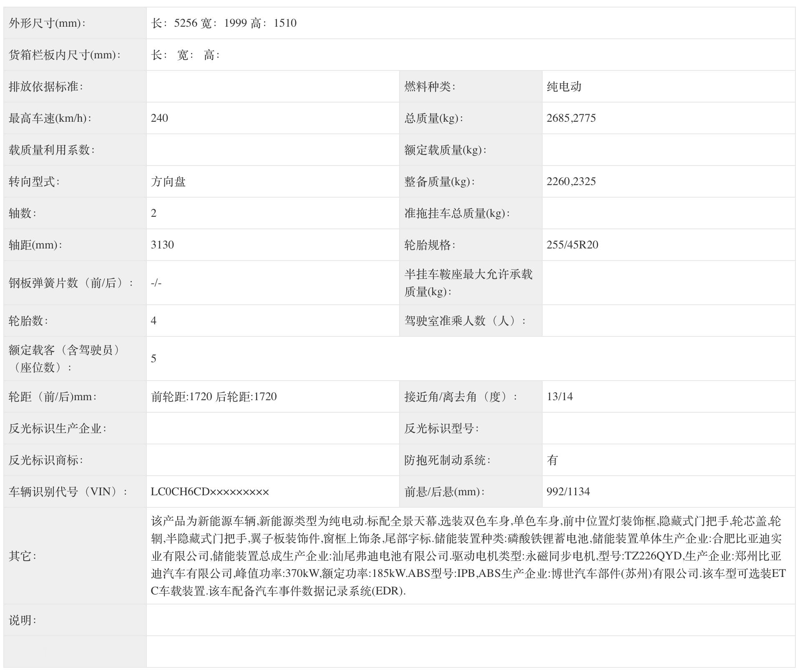Select the fuel type value 纯电动
This screenshot has width=800, height=672.
tap(564, 86)
